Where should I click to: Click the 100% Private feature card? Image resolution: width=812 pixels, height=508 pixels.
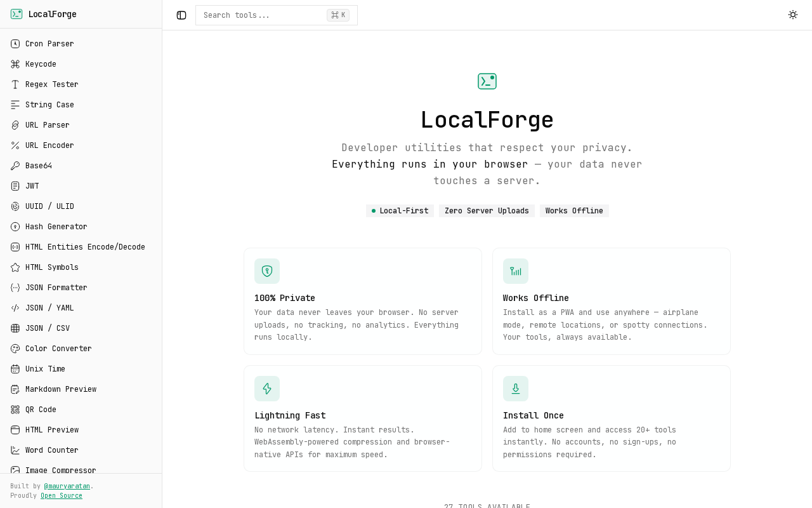(x=363, y=301)
